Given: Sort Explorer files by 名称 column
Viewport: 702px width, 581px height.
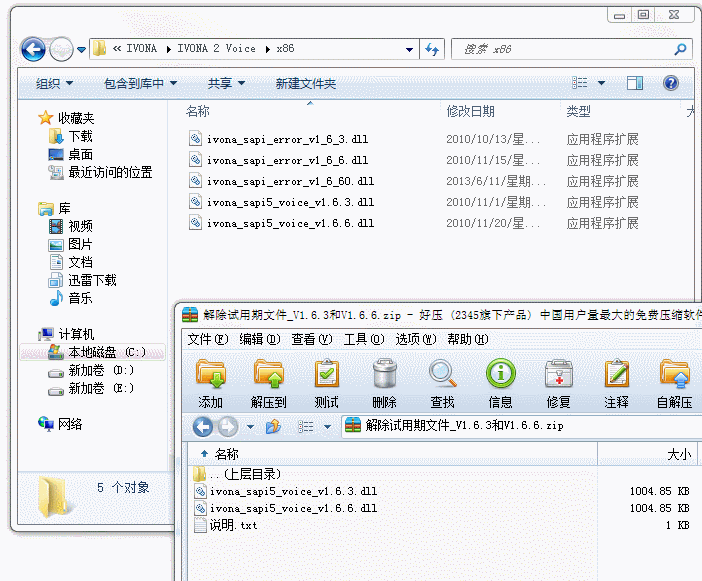Looking at the screenshot, I should (x=197, y=111).
